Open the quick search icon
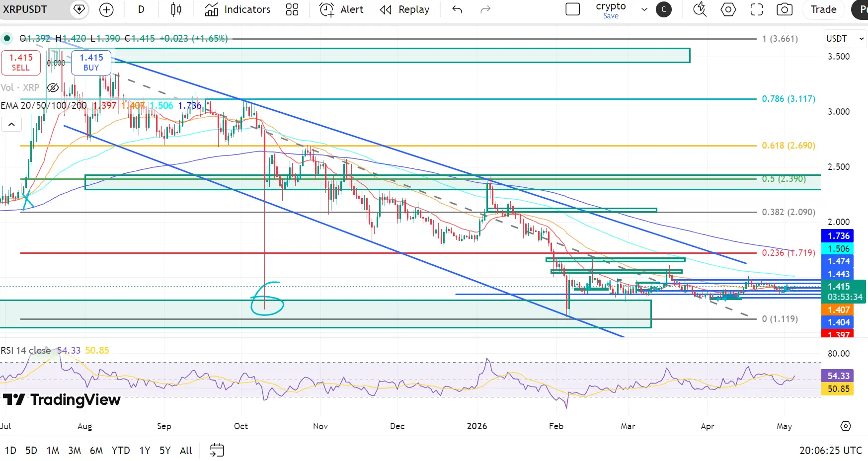The image size is (868, 461). tap(700, 9)
